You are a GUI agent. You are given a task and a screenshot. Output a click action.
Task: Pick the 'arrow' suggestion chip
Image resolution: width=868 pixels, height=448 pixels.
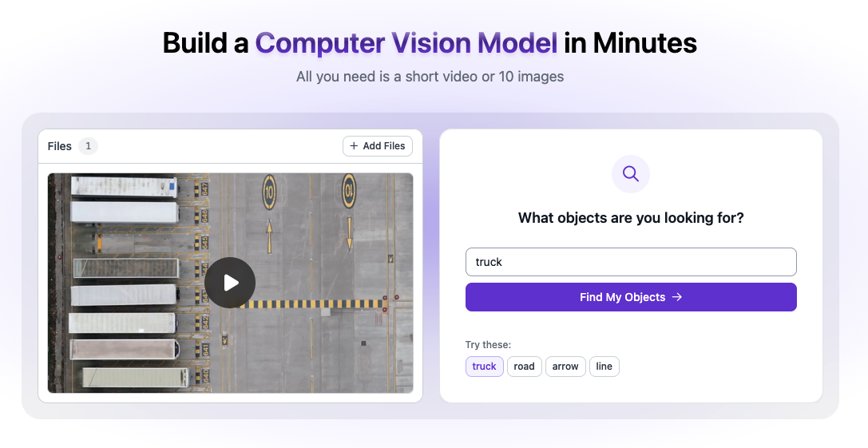[x=565, y=367]
